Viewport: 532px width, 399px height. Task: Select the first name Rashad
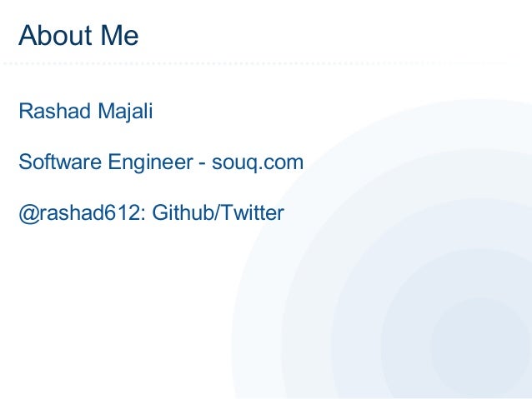(x=55, y=111)
